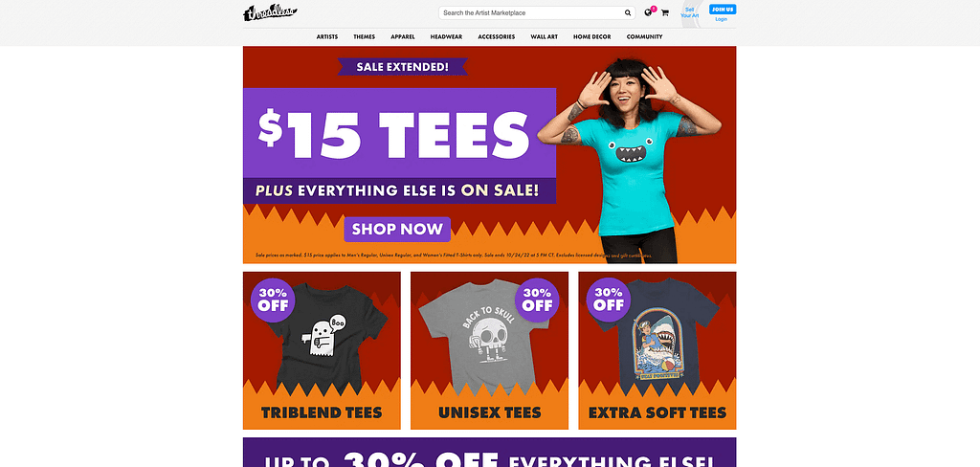
Task: Open the Login link
Action: click(x=722, y=19)
